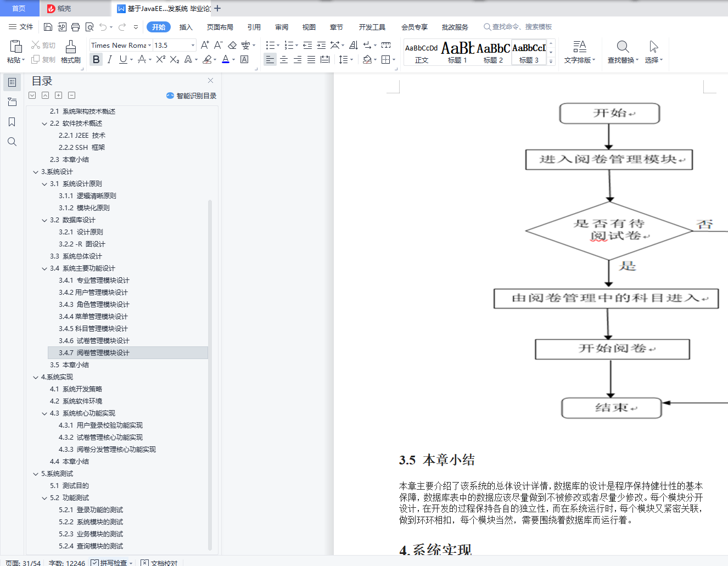Open Print Preview from quick access toolbar
Screen dimensions: 728x566
click(x=89, y=27)
